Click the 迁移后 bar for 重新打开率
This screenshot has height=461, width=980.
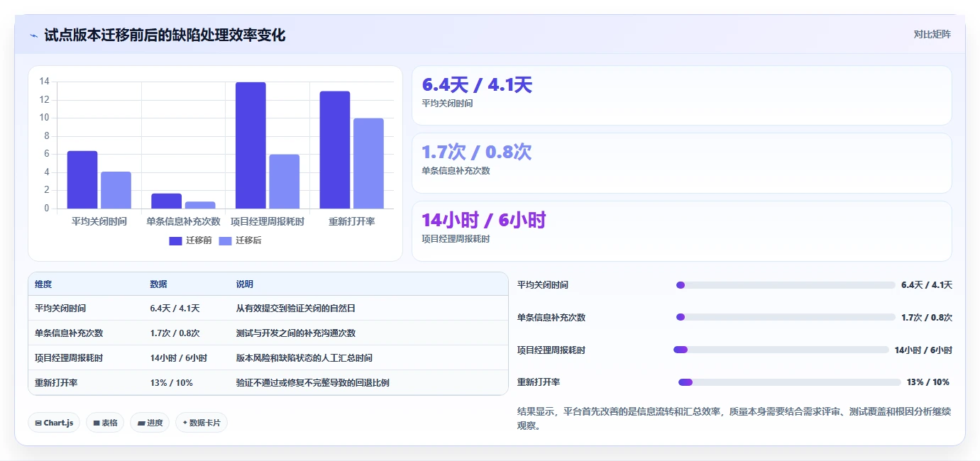coord(368,163)
